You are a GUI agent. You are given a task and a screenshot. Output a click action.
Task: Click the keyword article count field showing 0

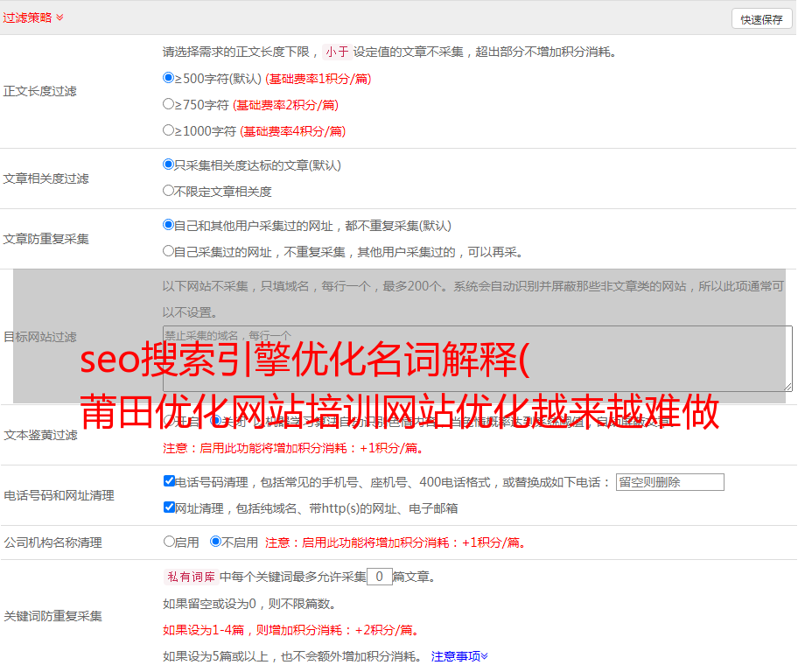379,577
